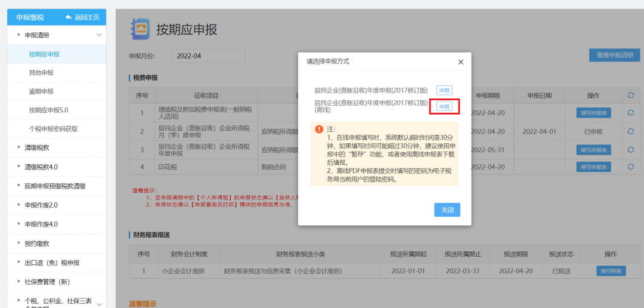Image resolution: width=644 pixels, height=308 pixels.
Task: Click 填写申报表 for 增值税 row
Action: (x=593, y=113)
